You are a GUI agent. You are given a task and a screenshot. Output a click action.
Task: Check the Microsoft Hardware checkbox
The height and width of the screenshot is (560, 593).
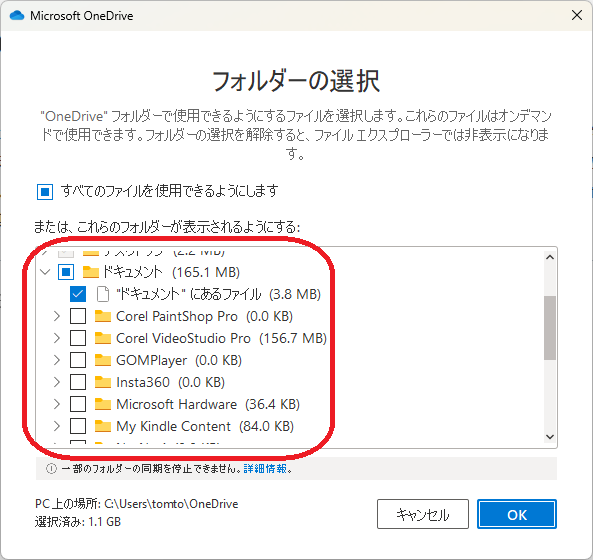(78, 404)
